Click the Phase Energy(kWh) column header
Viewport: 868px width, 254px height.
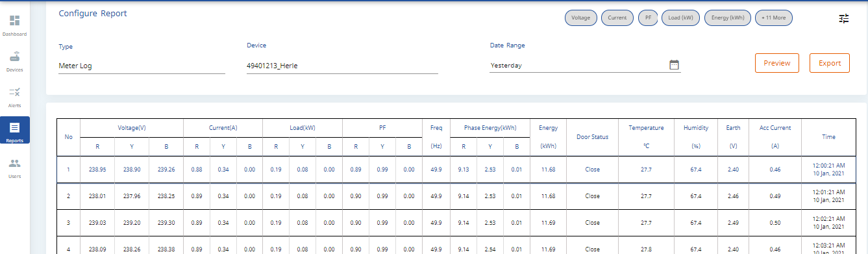[x=490, y=128]
